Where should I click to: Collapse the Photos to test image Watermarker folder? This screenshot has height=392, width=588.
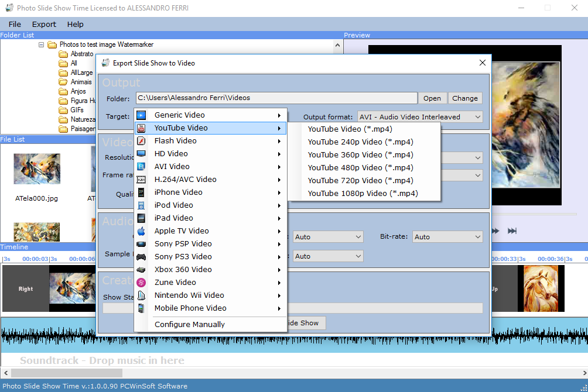41,44
